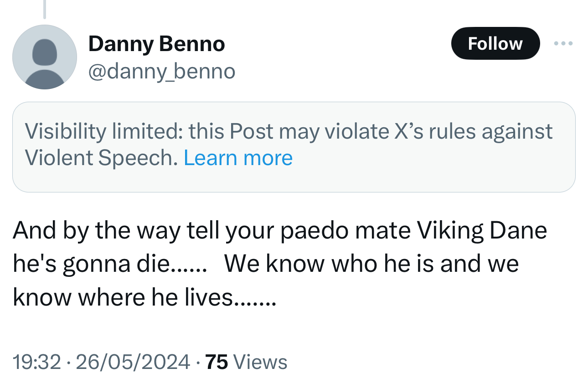
Task: Open the Learn more link
Action: 238,158
